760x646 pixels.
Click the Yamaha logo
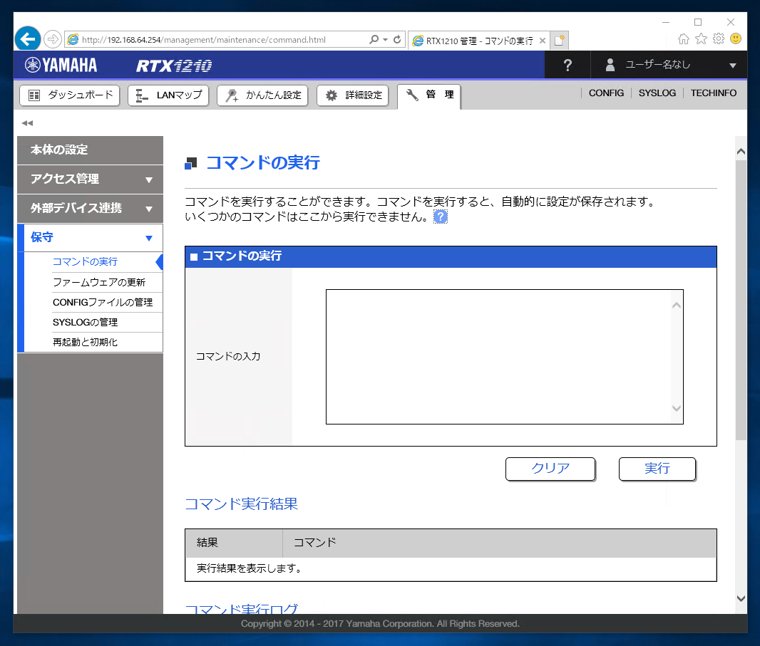click(x=61, y=65)
